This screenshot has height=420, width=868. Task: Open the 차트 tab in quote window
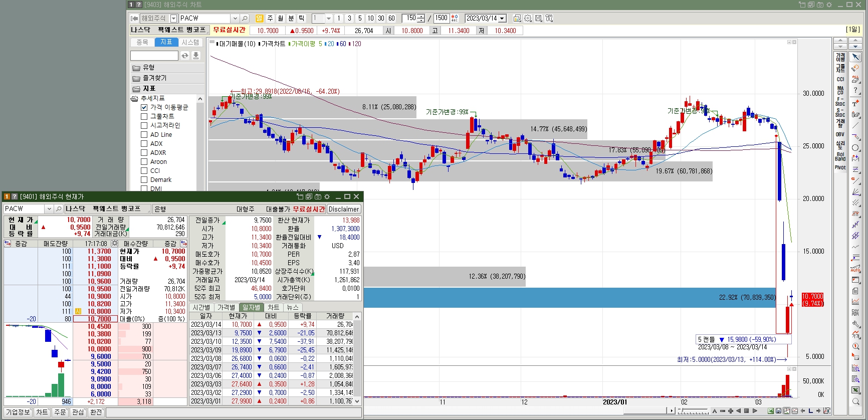(x=273, y=307)
